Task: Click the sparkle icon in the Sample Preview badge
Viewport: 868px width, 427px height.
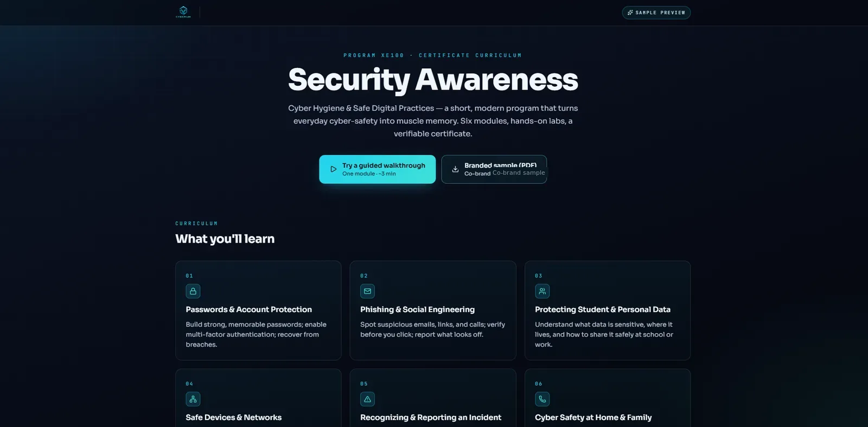Action: [630, 12]
